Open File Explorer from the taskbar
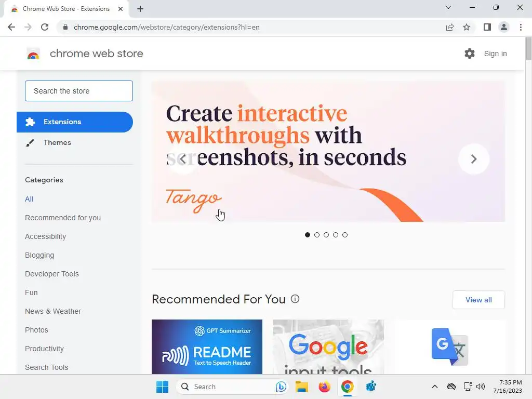Screen dimensions: 532x399 [302, 387]
